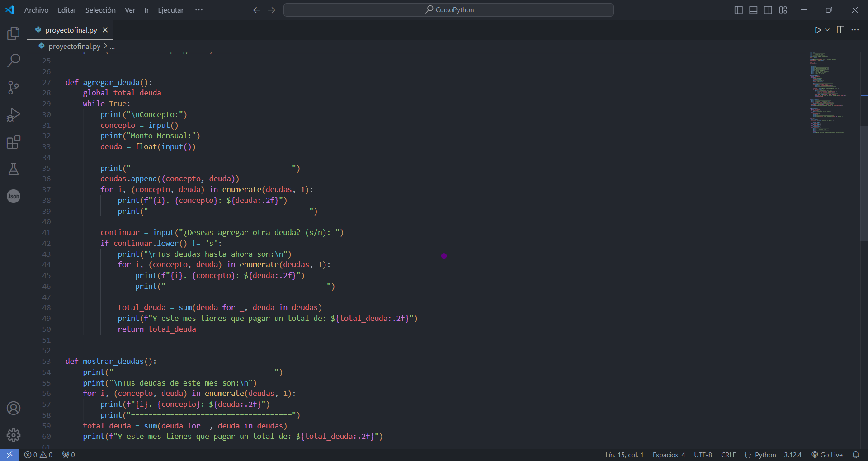Screen dimensions: 868x461
Task: Open the Testing flask view
Action: tap(14, 169)
